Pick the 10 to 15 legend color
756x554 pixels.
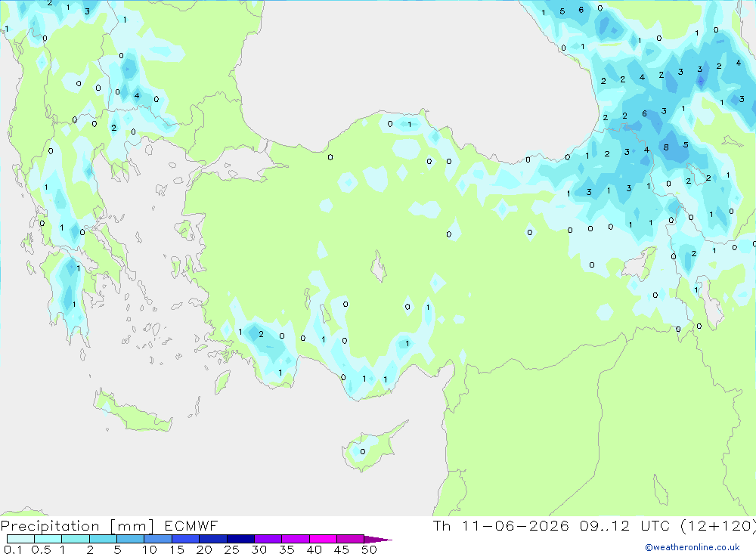coord(158,539)
